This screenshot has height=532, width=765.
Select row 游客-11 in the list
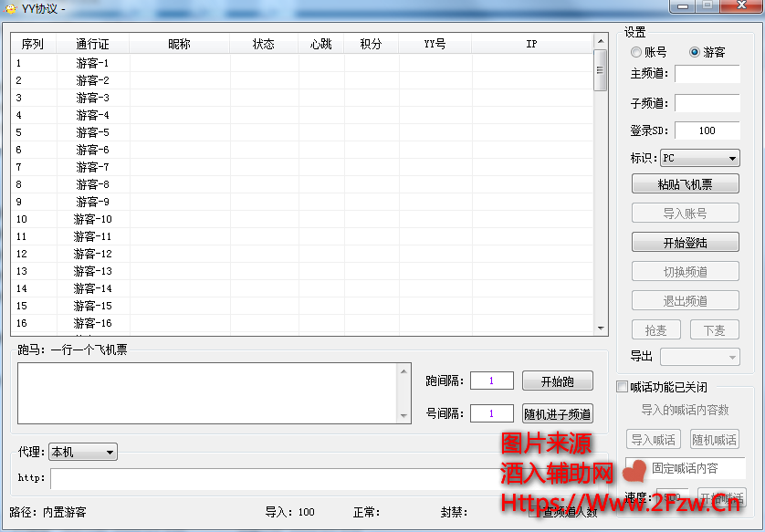[302, 236]
